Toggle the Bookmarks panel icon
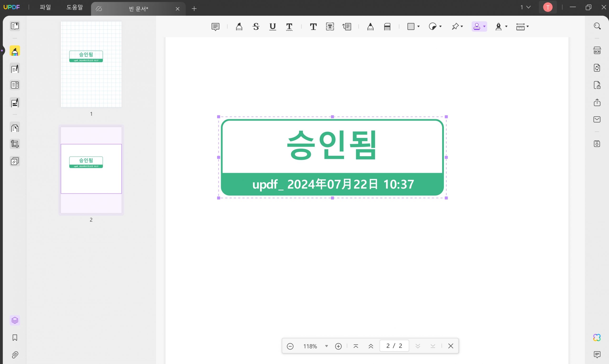 (15, 338)
